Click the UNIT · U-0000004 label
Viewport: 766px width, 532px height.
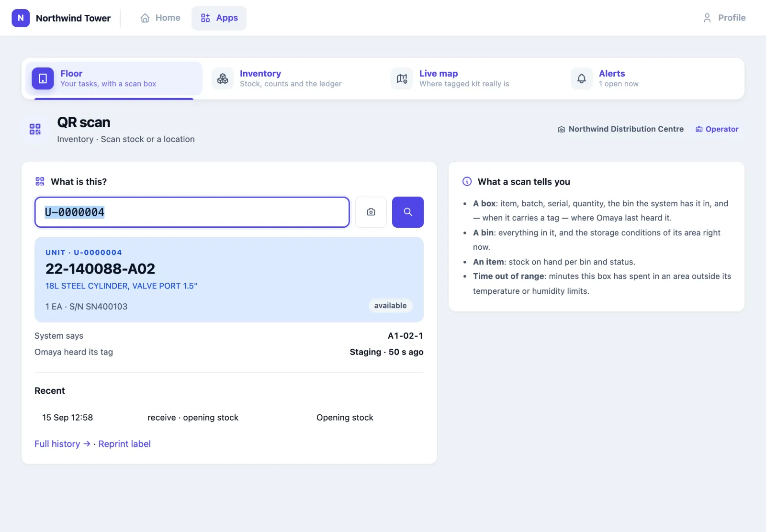point(84,253)
